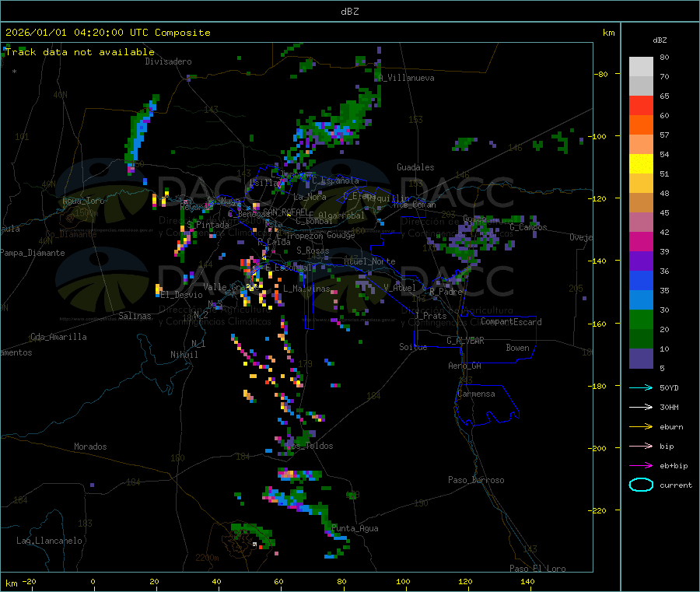This screenshot has width=700, height=592.
Task: Click the '0' km tick on the horizontal axis
Action: (93, 581)
